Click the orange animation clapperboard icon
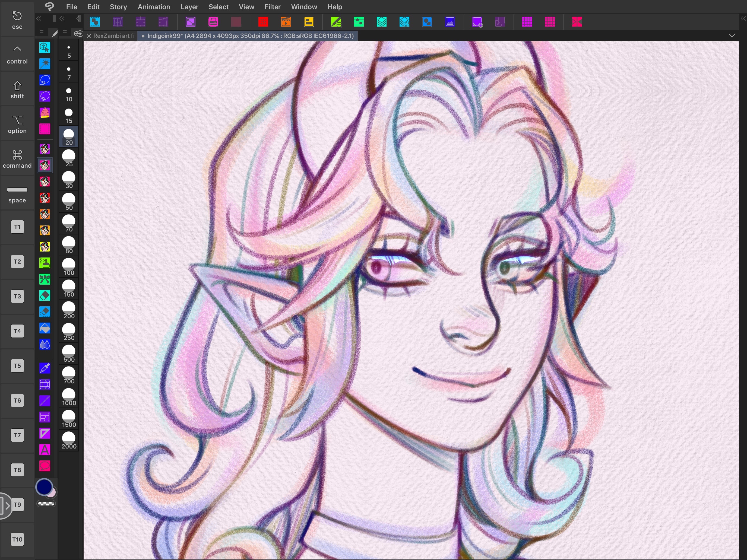This screenshot has height=560, width=747. [286, 22]
